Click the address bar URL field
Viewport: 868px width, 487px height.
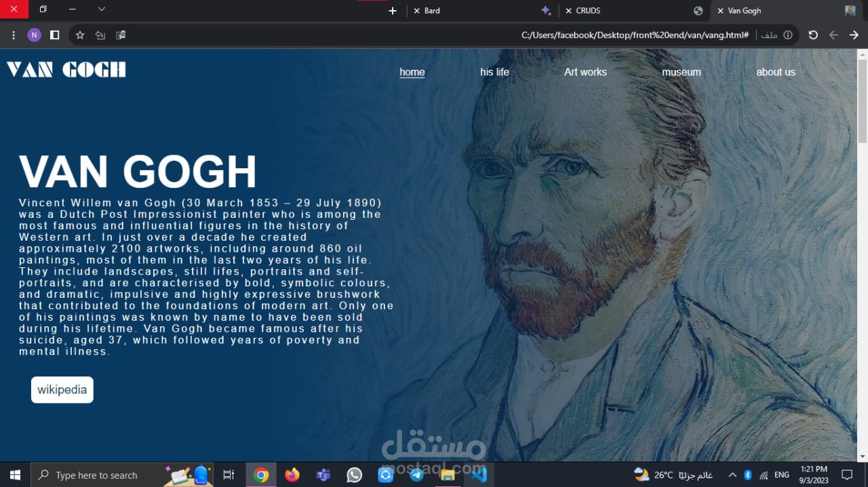pos(434,35)
